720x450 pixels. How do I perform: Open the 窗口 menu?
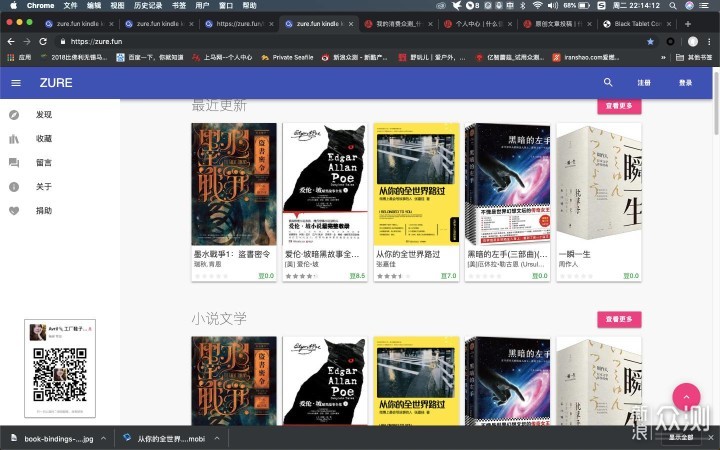[226, 6]
